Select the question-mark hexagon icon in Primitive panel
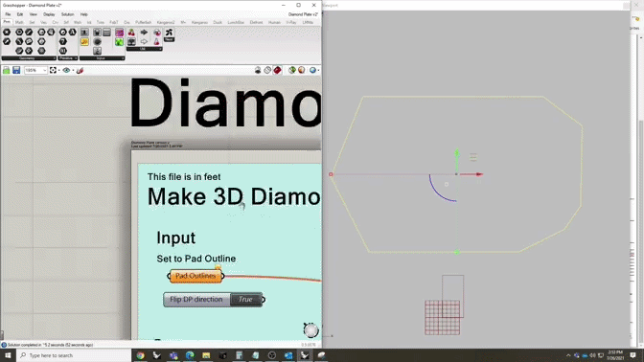The height and width of the screenshot is (362, 644). 63,41
